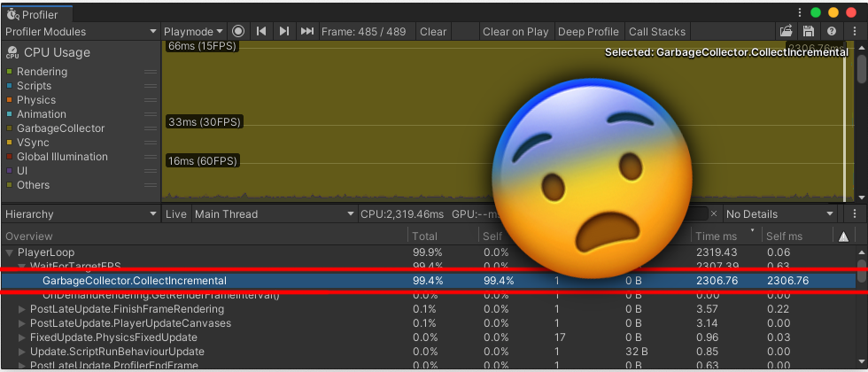The image size is (868, 372).
Task: Open the Profiler window tab options menu
Action: (800, 12)
